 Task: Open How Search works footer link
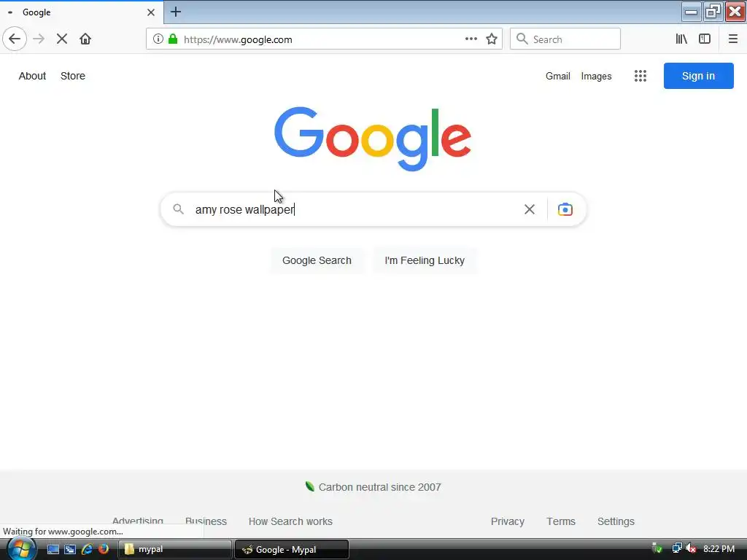pos(290,521)
